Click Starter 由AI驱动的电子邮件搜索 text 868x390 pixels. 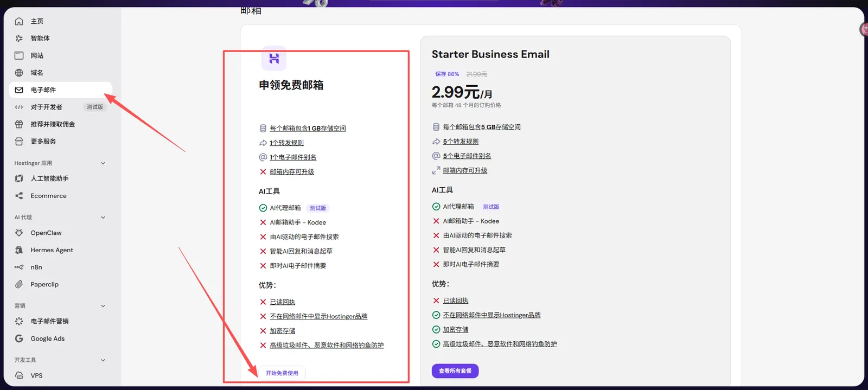coord(477,235)
